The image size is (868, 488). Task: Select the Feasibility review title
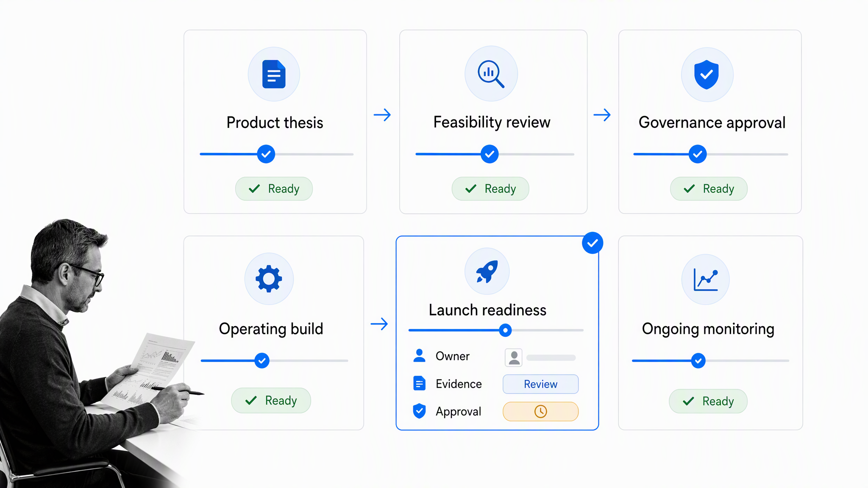point(492,122)
